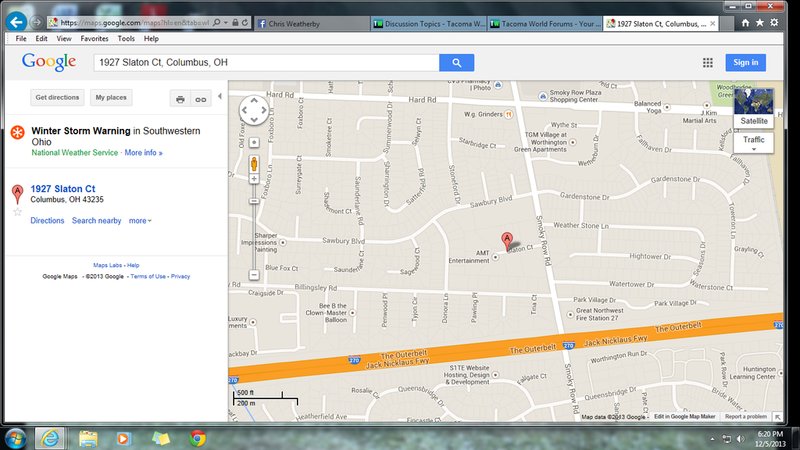Open the Privacy link

click(180, 277)
